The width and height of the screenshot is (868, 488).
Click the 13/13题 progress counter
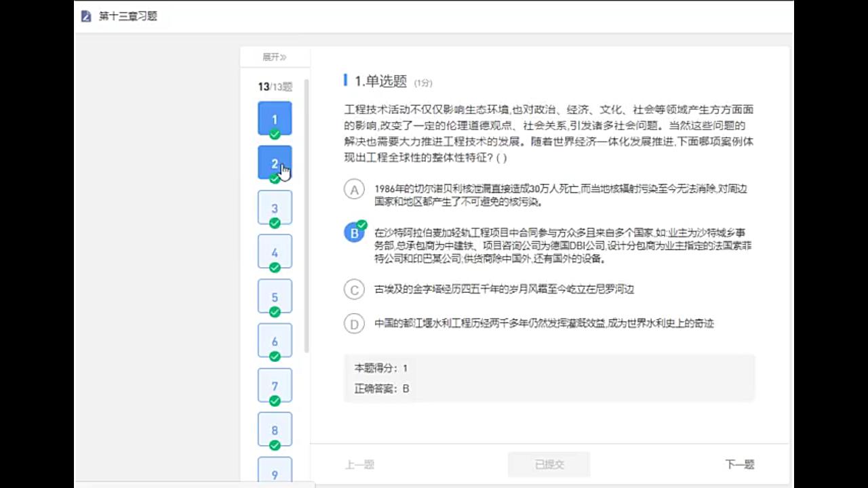(x=275, y=87)
